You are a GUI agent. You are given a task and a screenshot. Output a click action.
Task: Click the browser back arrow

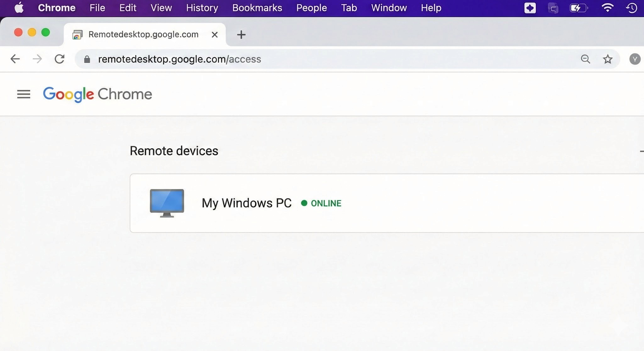point(15,59)
